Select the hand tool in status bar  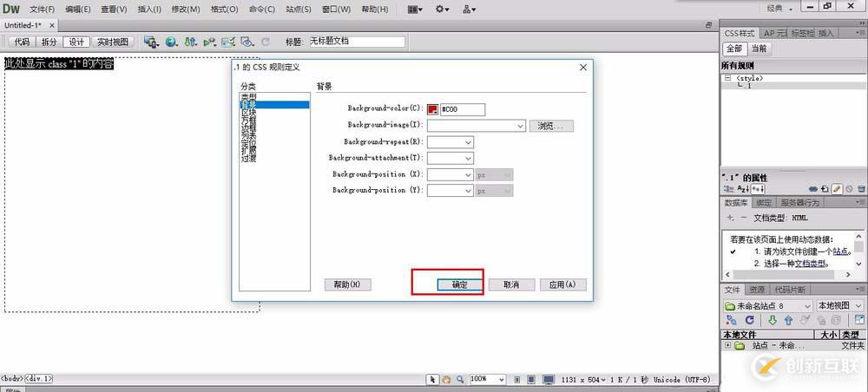click(446, 379)
